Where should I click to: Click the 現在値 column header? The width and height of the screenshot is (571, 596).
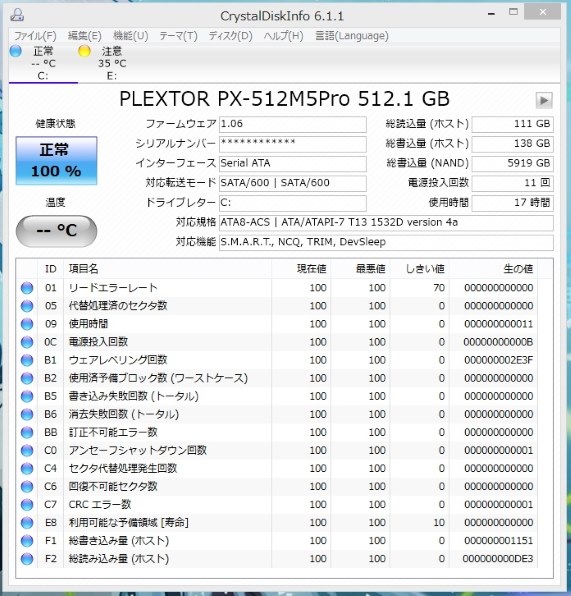[300, 269]
